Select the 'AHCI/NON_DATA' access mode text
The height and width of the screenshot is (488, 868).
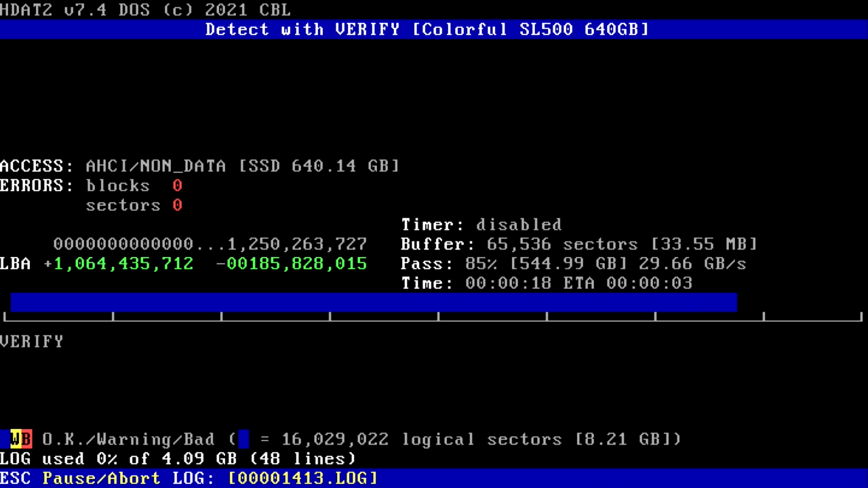(x=156, y=166)
